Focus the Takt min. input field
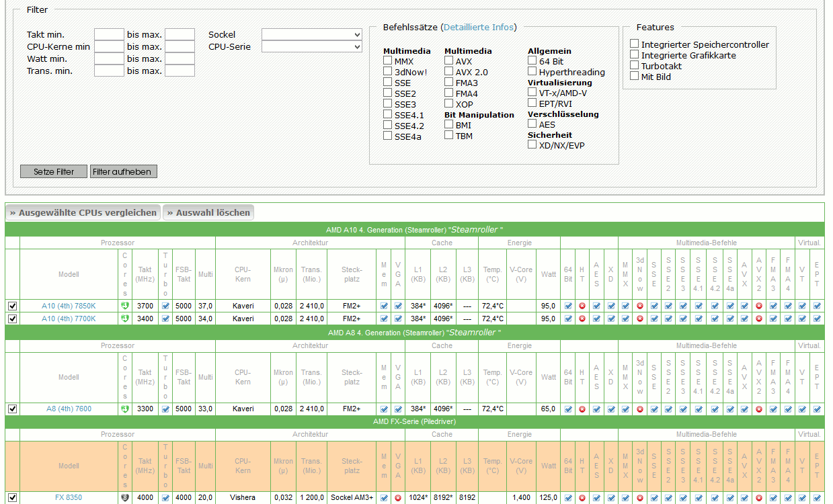Image resolution: width=833 pixels, height=504 pixels. click(109, 35)
